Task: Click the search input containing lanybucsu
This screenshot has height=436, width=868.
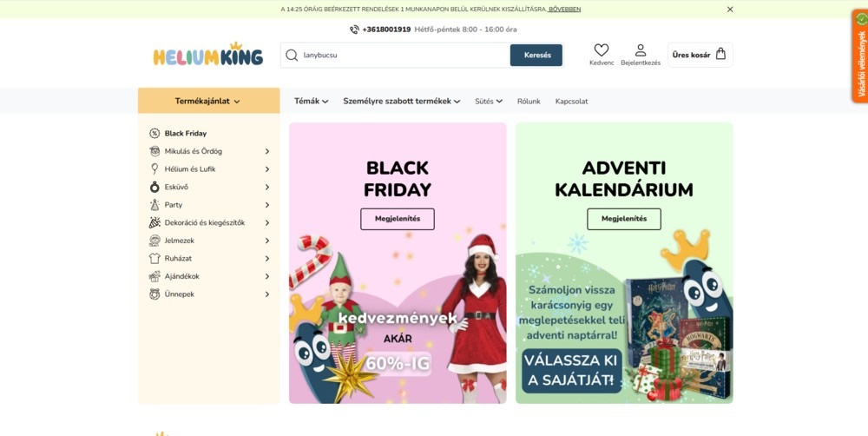Action: point(404,56)
